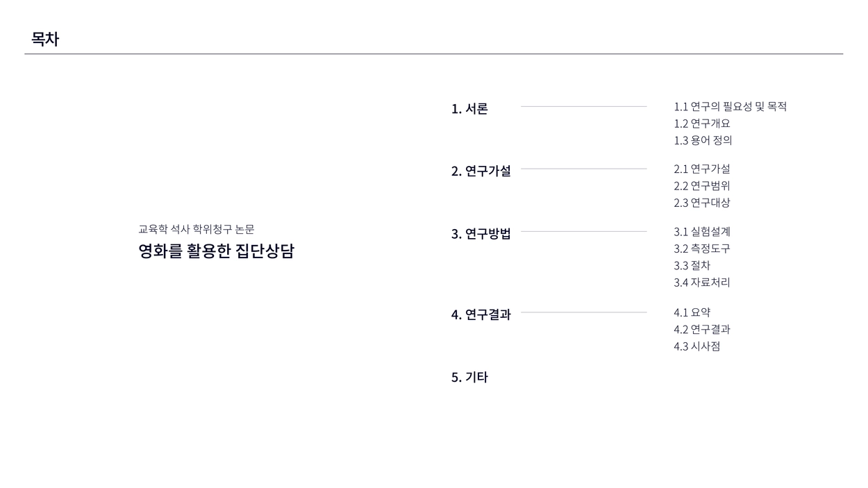Viewport: 868px width, 488px height.
Task: Select chapter 5. 기타
Action: coord(469,378)
